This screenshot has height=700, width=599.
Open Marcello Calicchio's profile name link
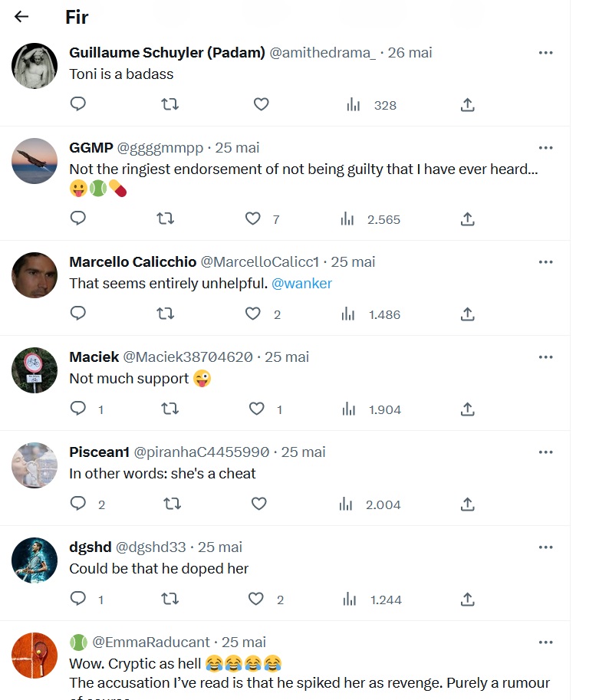click(x=133, y=261)
